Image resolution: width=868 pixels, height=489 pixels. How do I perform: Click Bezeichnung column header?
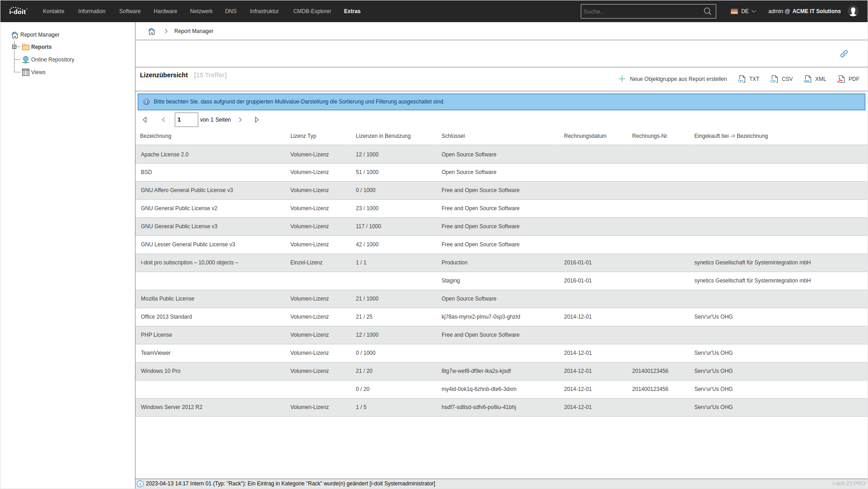155,136
